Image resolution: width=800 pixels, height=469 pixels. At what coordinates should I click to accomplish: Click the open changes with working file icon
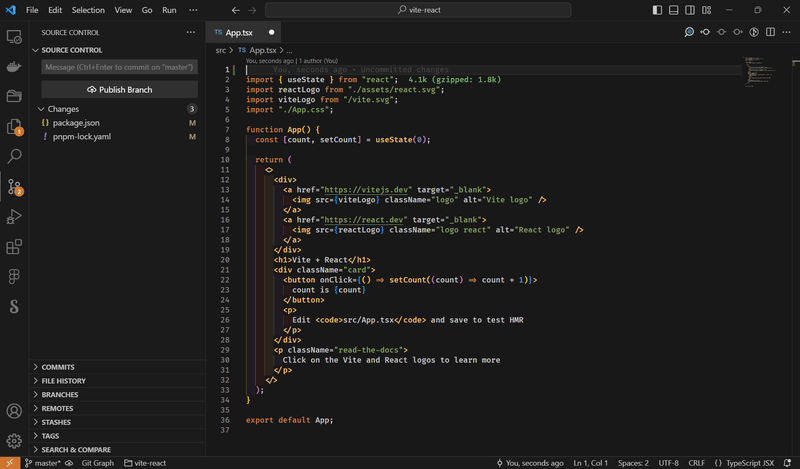coord(721,32)
